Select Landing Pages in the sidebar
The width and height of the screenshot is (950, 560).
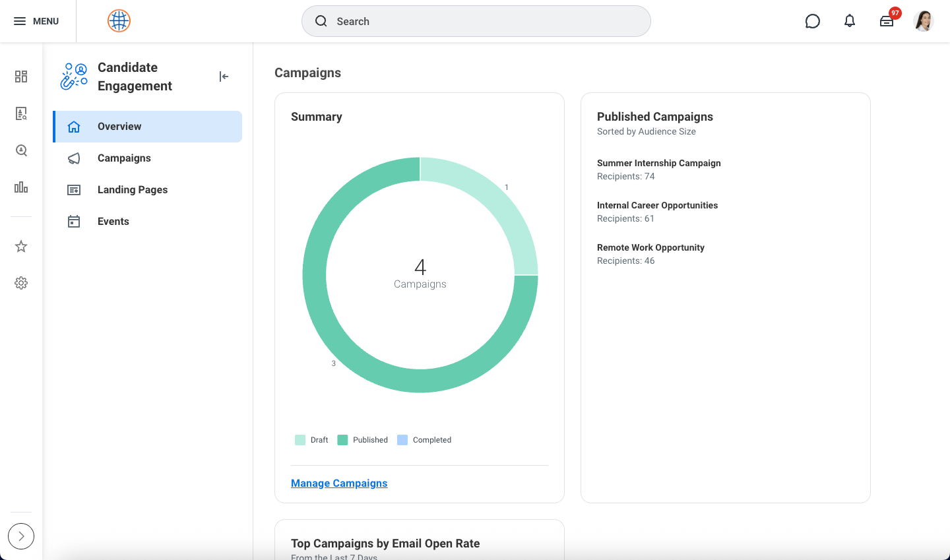tap(132, 190)
